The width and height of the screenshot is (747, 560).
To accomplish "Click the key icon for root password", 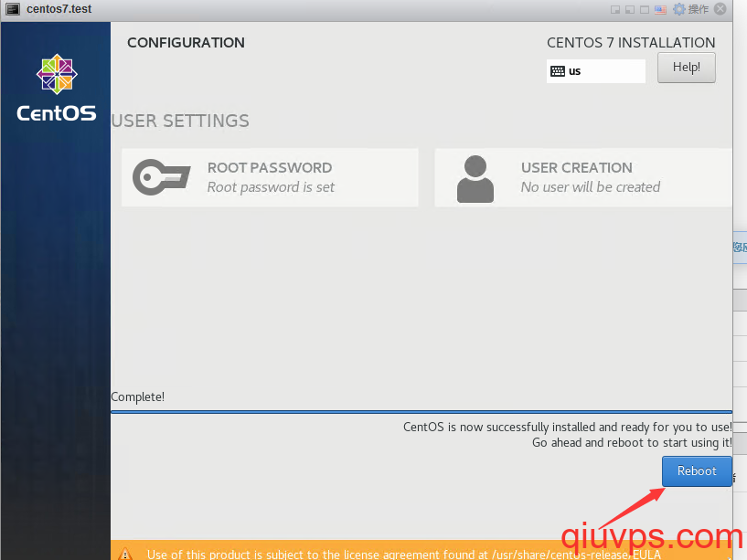I will point(162,177).
